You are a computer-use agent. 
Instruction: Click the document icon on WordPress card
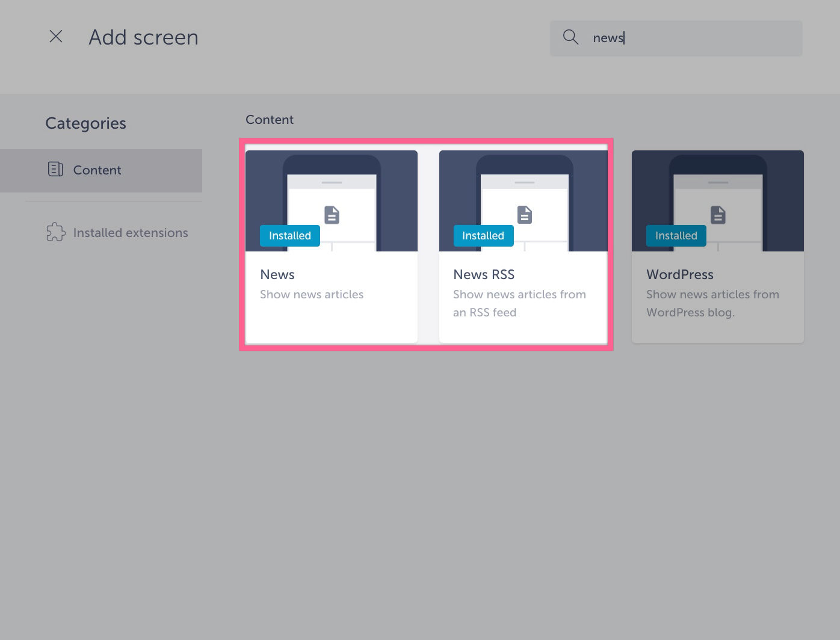tap(718, 215)
